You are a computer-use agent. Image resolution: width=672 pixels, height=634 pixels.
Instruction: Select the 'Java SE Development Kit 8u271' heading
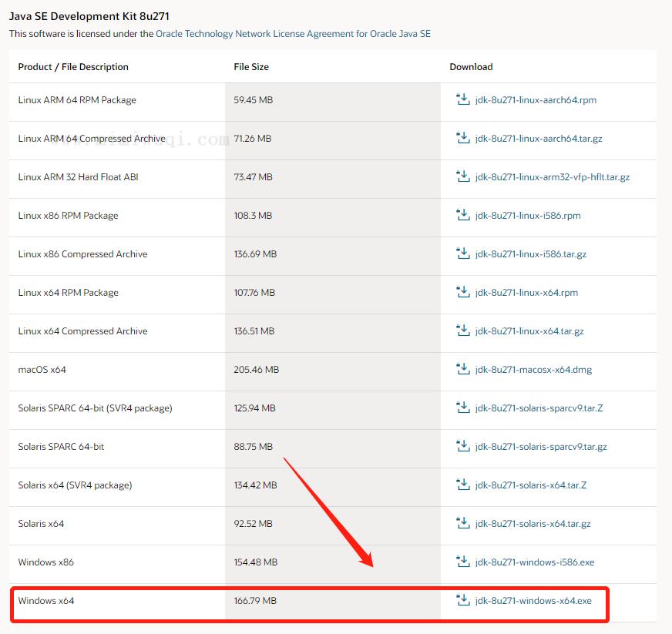point(89,16)
